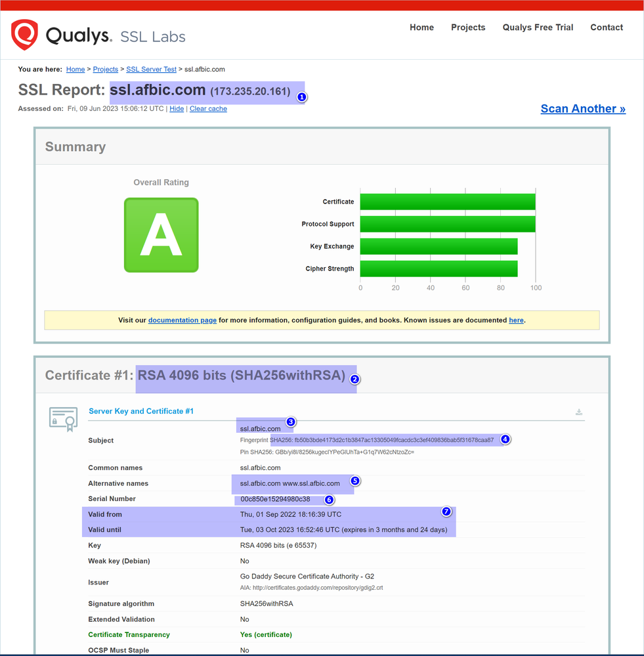Click Valid from date Thu, 01 Sep 2022

tap(291, 515)
